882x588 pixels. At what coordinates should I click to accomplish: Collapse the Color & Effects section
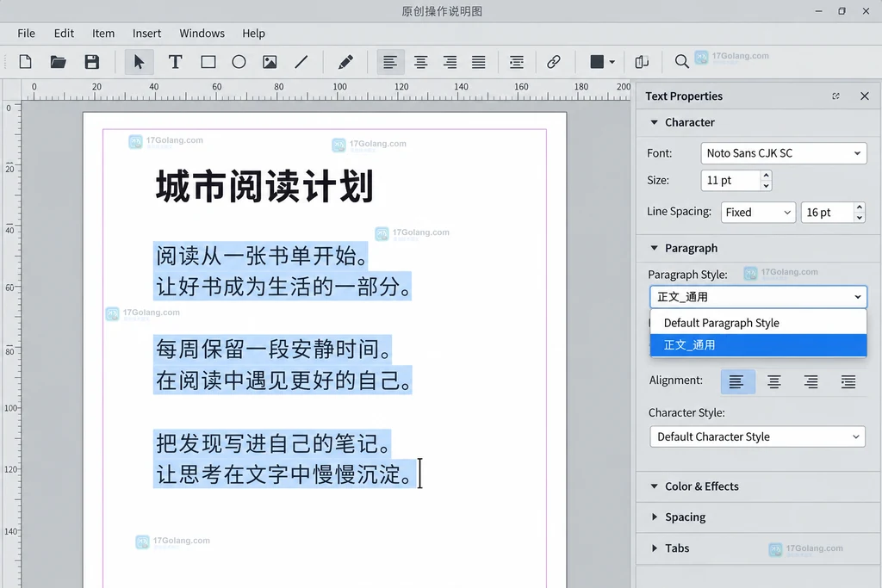tap(655, 486)
